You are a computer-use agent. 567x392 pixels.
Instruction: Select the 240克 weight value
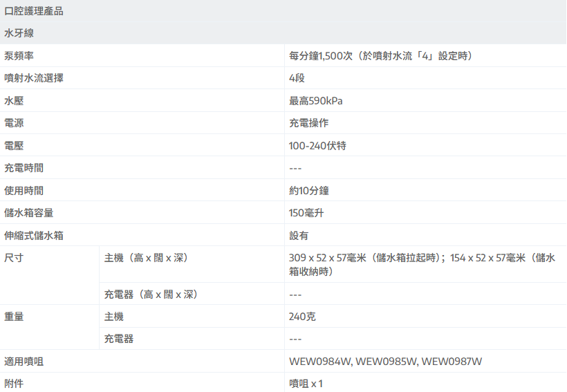tap(302, 317)
